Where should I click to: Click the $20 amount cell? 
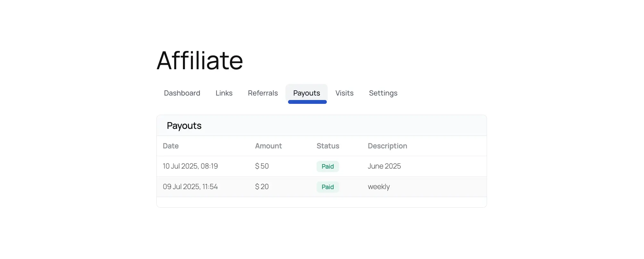pos(262,187)
